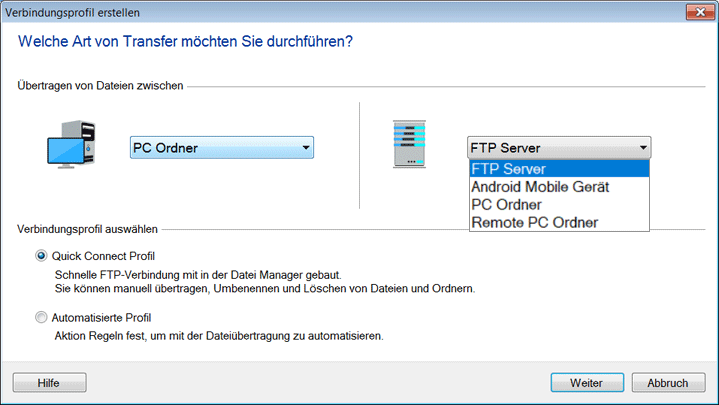Click the Verbindungsprofil erstellen title bar

300,12
